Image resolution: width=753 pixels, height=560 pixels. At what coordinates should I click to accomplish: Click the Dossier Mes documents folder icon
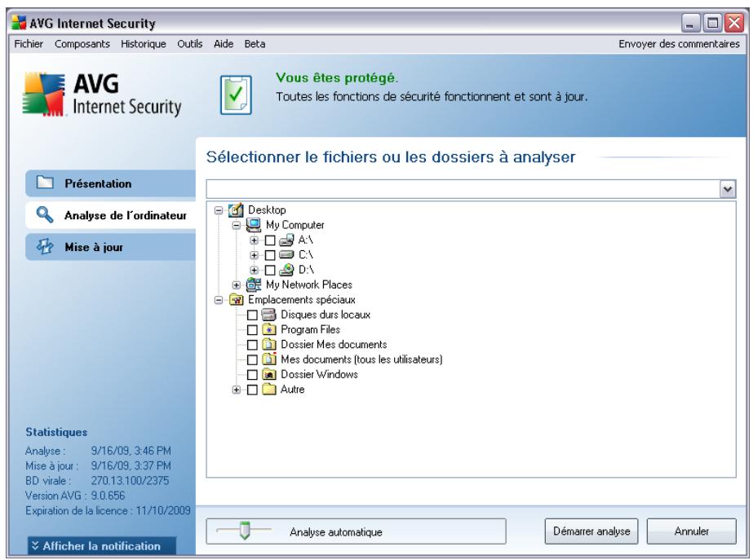269,345
